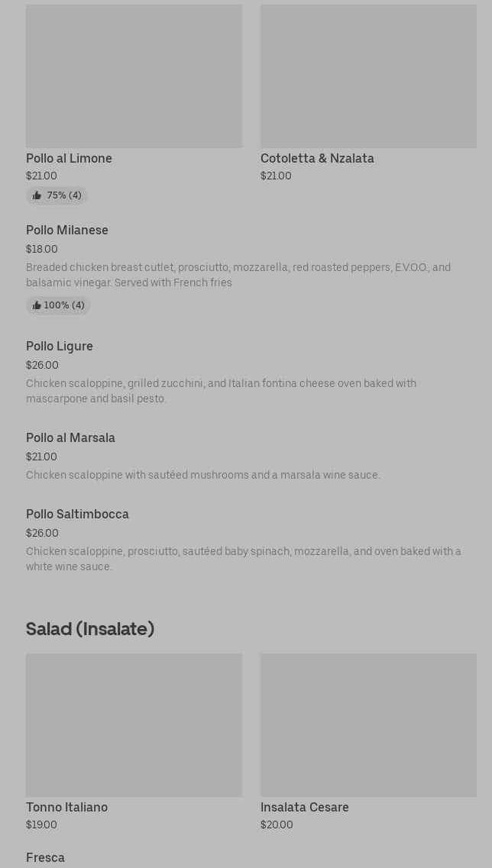Select the Insalata Cesare item name
492x868 pixels.
tap(304, 808)
